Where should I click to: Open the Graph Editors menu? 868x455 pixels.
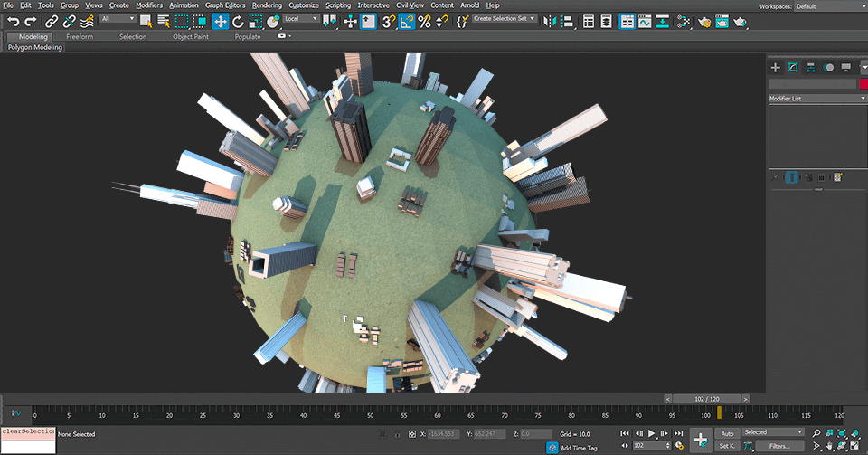(x=225, y=5)
